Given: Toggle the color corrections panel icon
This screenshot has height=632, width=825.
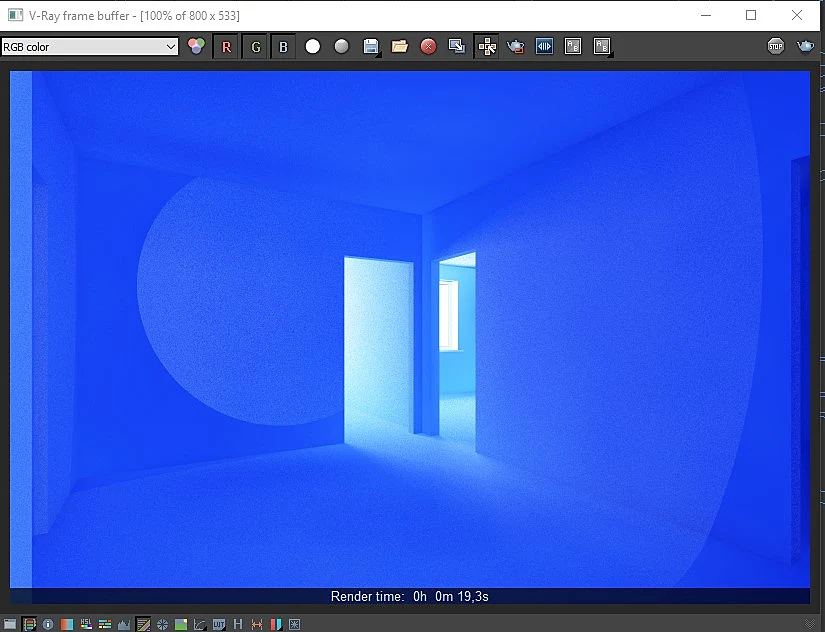Looking at the screenshot, I should click(29, 624).
